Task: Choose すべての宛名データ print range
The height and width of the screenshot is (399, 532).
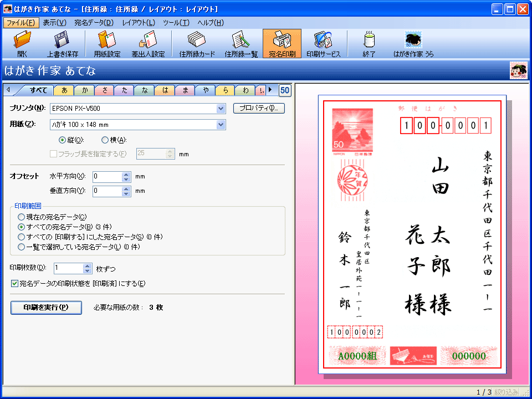Action: [x=22, y=227]
